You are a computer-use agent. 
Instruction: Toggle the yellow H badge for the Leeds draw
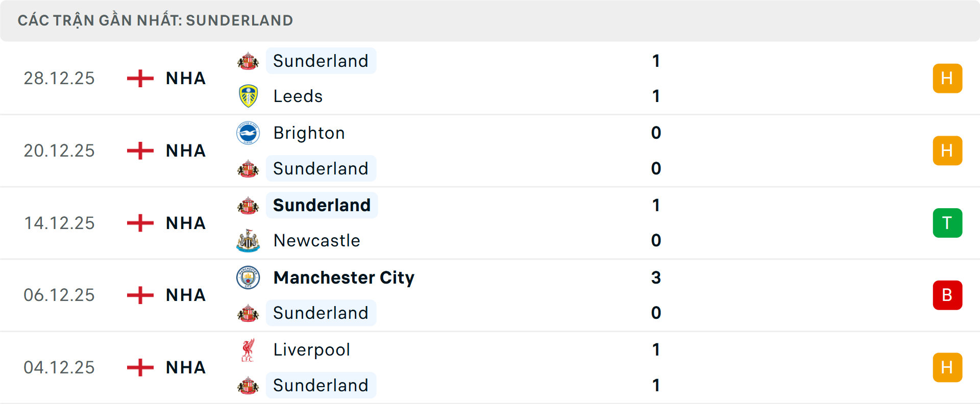947,78
